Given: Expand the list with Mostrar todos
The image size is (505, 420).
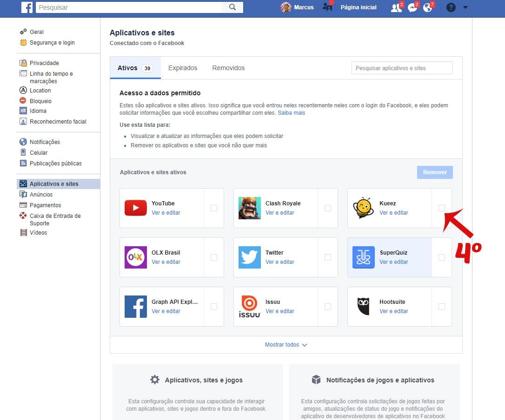Looking at the screenshot, I should click(286, 345).
